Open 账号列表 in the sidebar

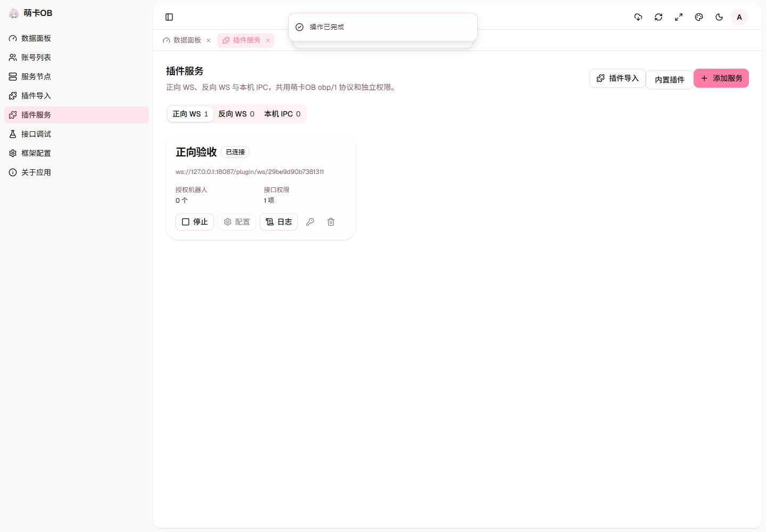77,57
